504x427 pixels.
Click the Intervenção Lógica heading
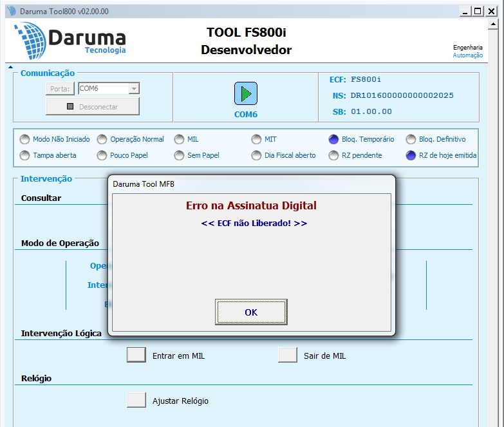61,334
